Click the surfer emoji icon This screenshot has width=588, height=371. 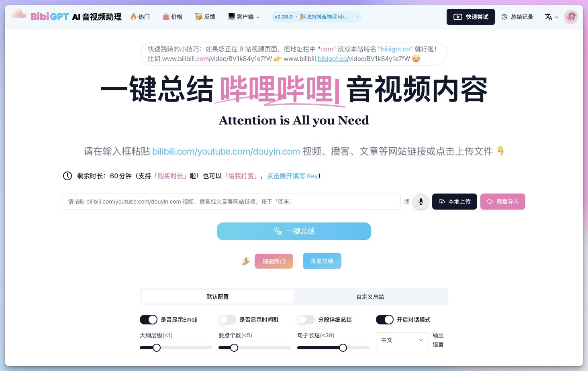(246, 261)
